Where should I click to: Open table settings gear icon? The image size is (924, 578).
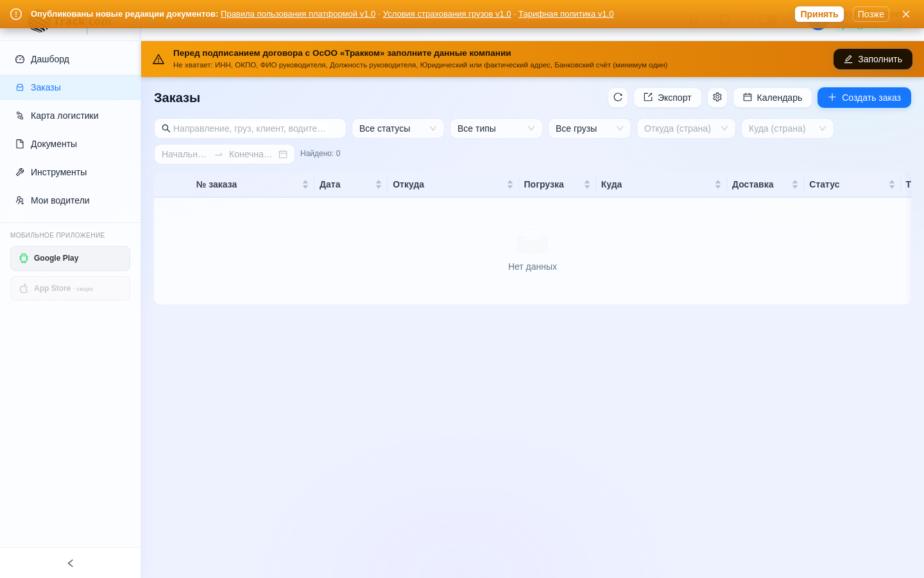pos(717,98)
